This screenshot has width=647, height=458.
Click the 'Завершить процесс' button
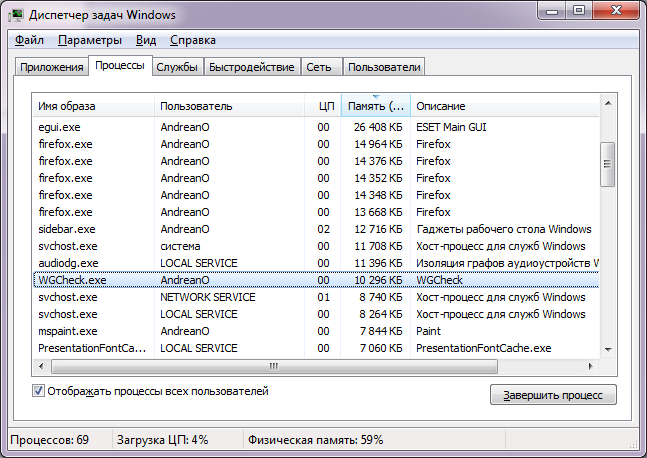click(x=553, y=395)
